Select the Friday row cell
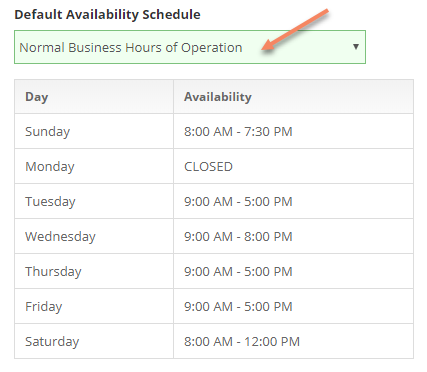The image size is (427, 372). (x=94, y=306)
